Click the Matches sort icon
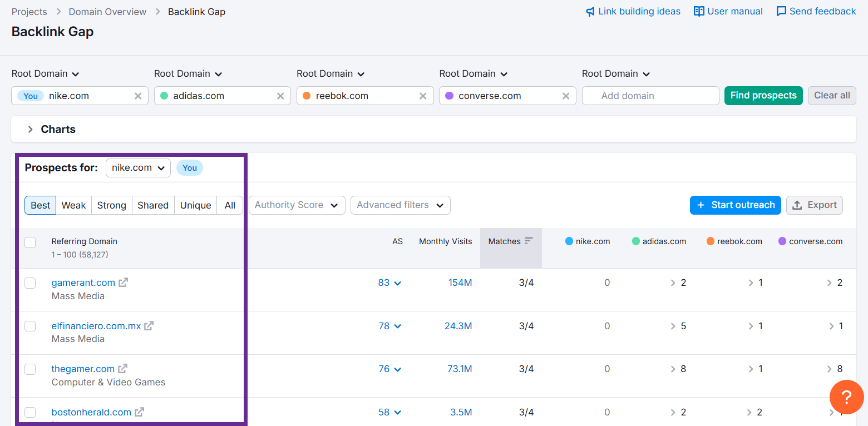Image resolution: width=868 pixels, height=426 pixels. click(x=529, y=241)
